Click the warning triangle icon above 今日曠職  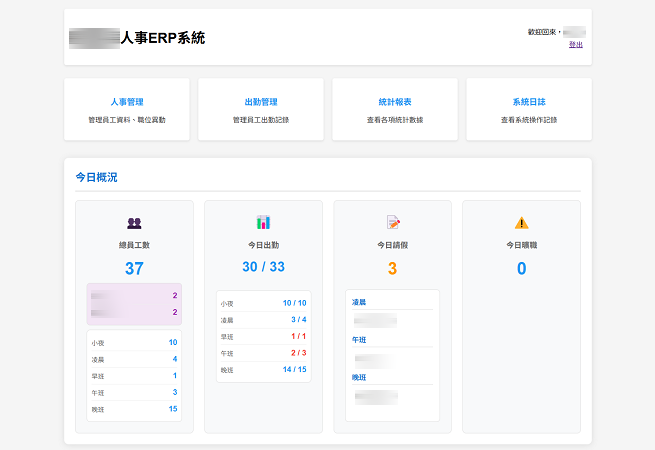click(x=521, y=223)
